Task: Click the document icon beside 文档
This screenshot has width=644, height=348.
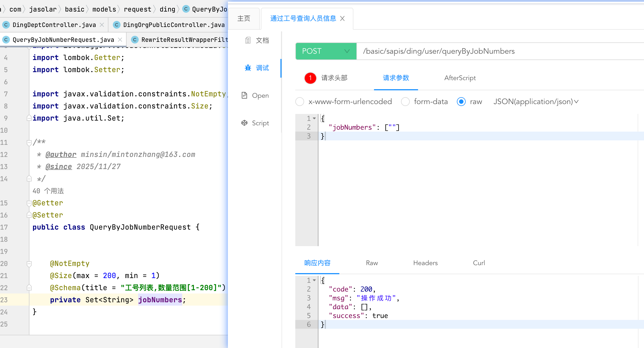Action: point(248,40)
